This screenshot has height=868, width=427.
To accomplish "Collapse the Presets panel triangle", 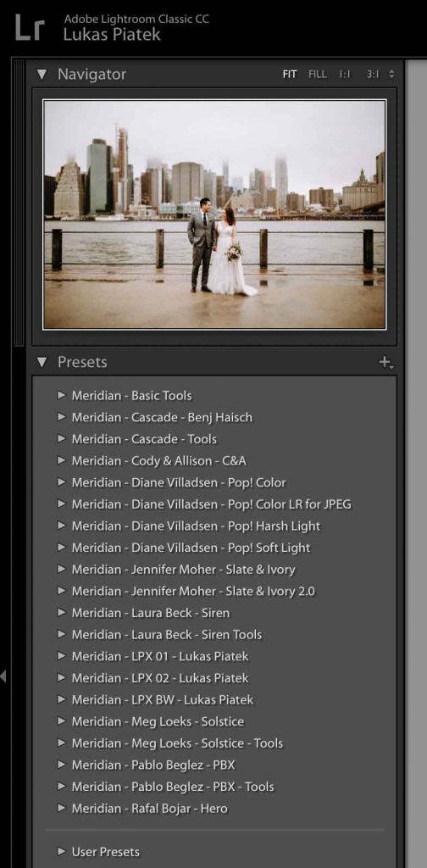I will (x=42, y=363).
